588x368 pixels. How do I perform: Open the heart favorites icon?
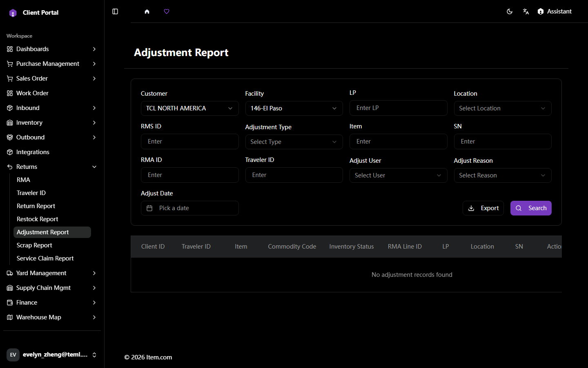(167, 11)
